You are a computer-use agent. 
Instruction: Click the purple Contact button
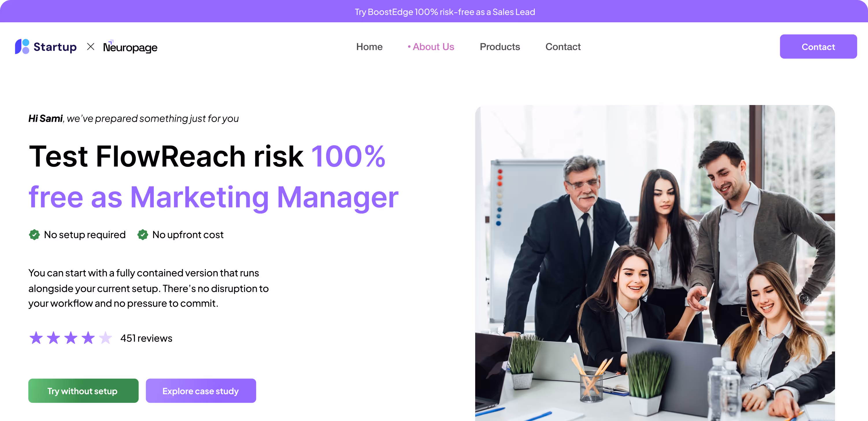point(818,47)
